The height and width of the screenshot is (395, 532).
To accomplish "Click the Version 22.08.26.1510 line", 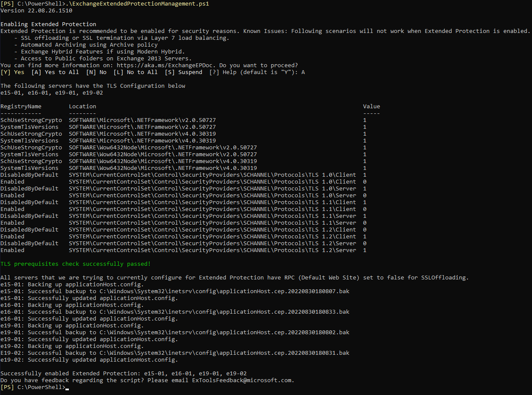I will tap(36, 11).
